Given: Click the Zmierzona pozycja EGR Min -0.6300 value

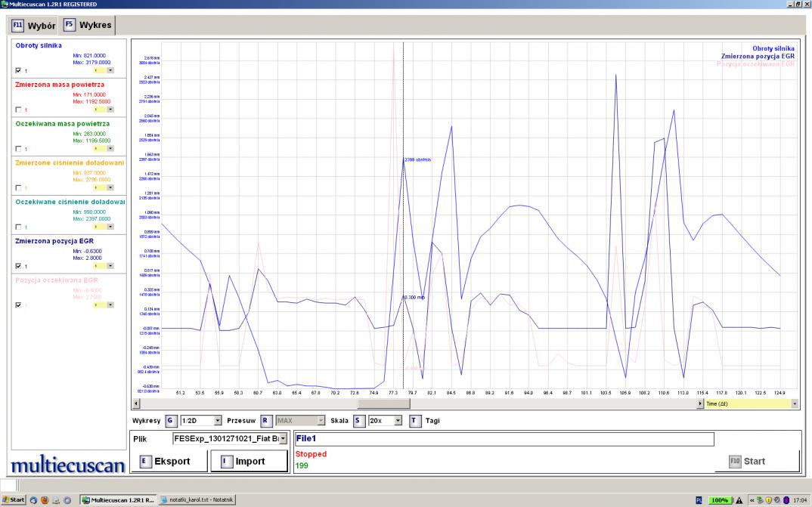Looking at the screenshot, I should click(87, 252).
